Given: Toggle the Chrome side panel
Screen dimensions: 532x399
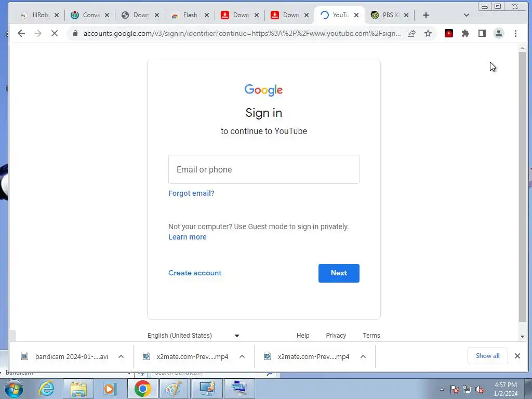Looking at the screenshot, I should click(x=482, y=33).
